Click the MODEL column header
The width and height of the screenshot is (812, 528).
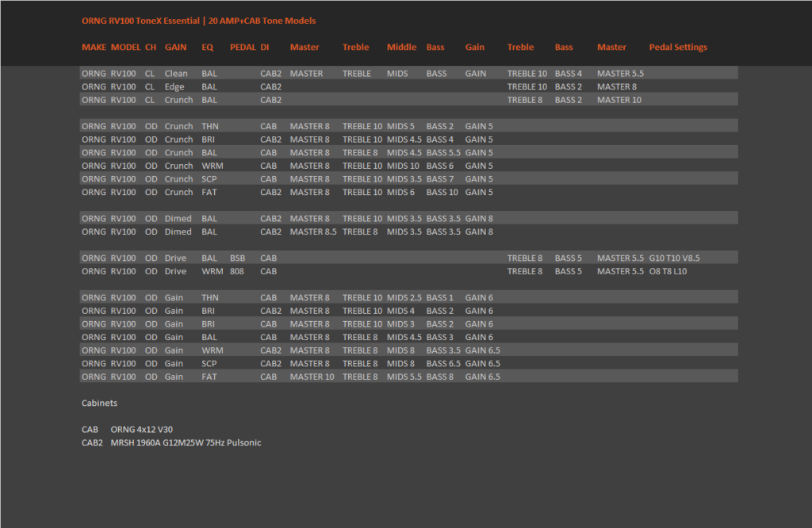pos(125,47)
